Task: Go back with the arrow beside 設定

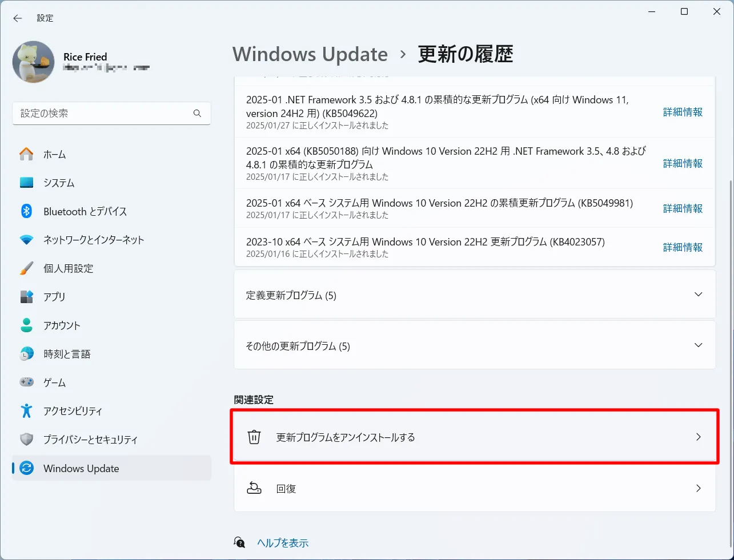Action: point(18,18)
